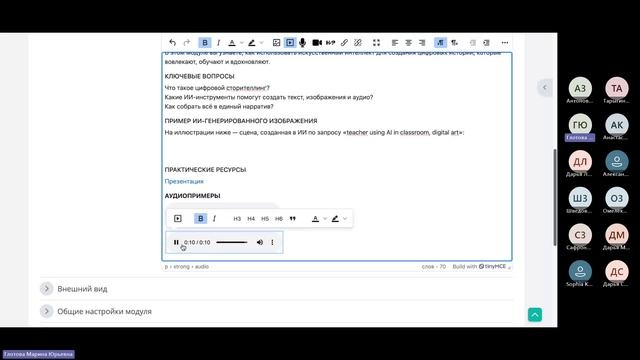The image size is (640, 360).
Task: Open the H5P content tool
Action: click(330, 42)
